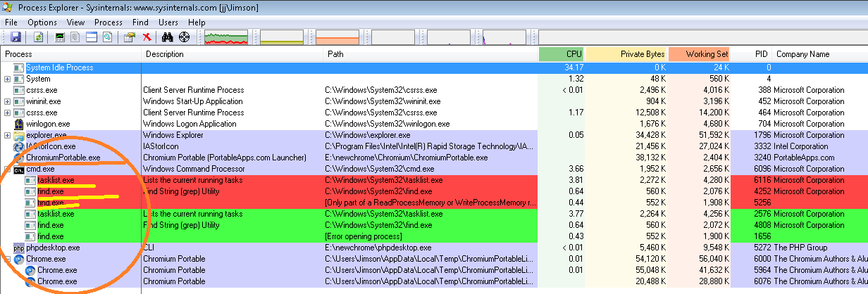Collapse the cmd.exe tree node
The height and width of the screenshot is (294, 868).
(x=7, y=169)
